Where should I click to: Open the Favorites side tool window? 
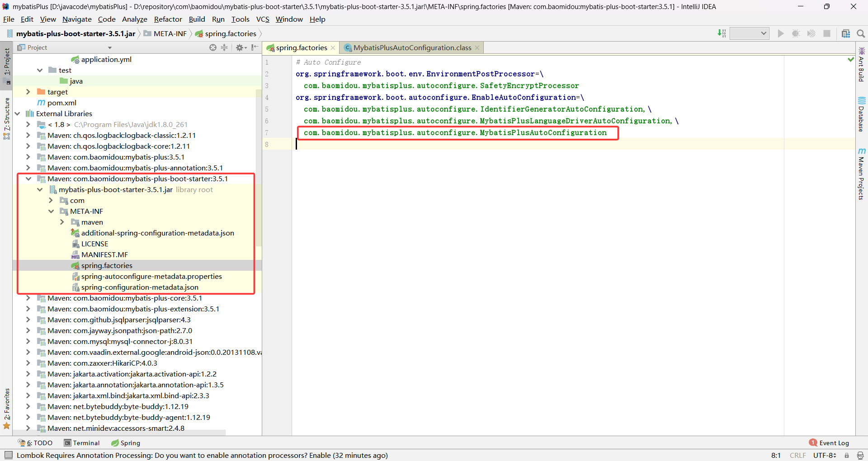pyautogui.click(x=6, y=409)
